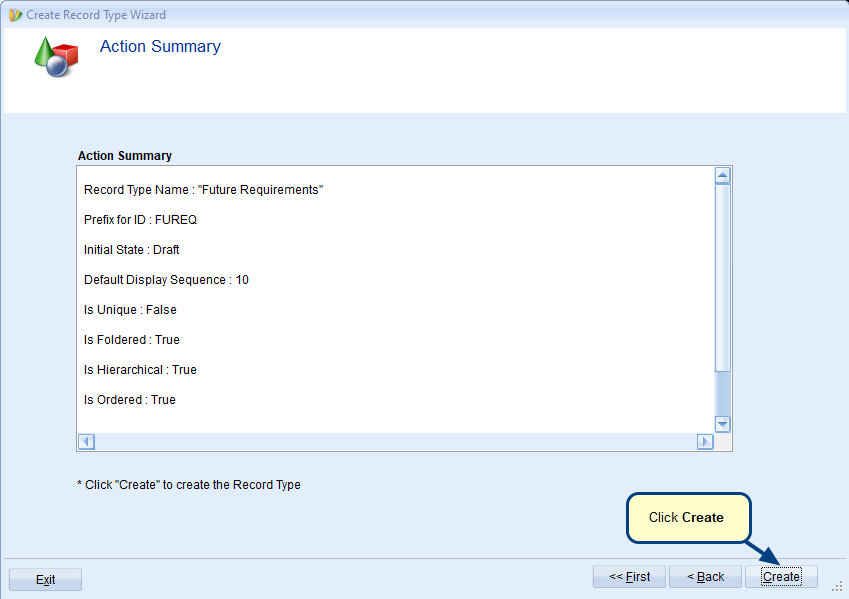Select the Initial State Draft line
This screenshot has height=599, width=849.
click(131, 250)
